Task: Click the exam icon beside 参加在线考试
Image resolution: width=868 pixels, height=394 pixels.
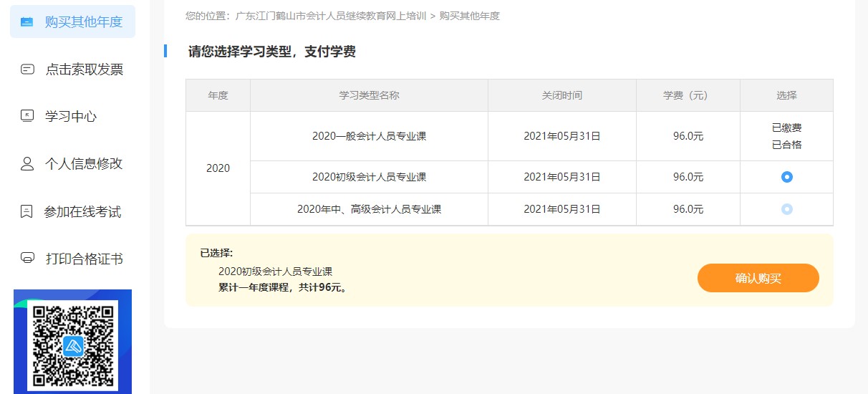Action: (x=27, y=211)
